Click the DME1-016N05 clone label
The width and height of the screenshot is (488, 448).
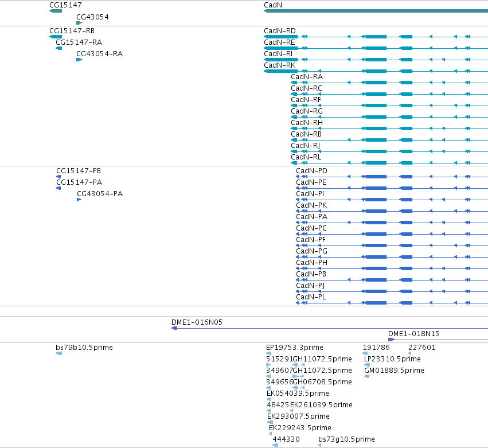click(x=197, y=322)
